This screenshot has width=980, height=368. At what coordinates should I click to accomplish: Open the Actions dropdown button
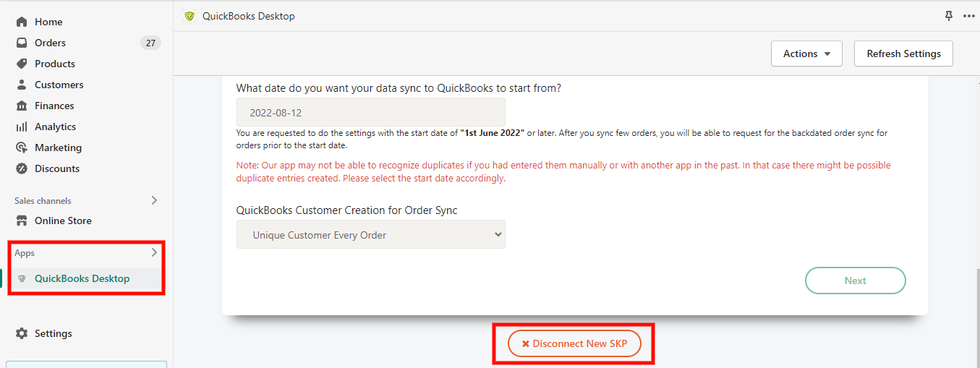tap(807, 54)
